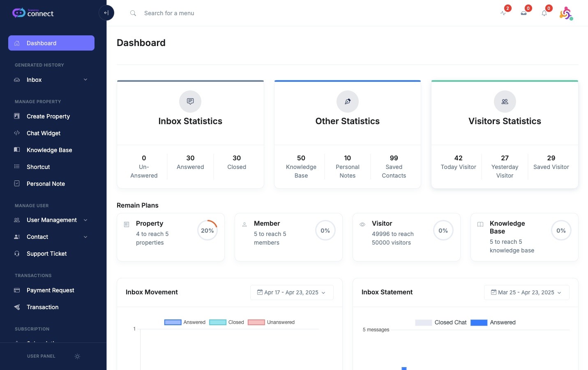Click the Property plan 20% progress ring
This screenshot has width=588, height=370.
click(208, 230)
